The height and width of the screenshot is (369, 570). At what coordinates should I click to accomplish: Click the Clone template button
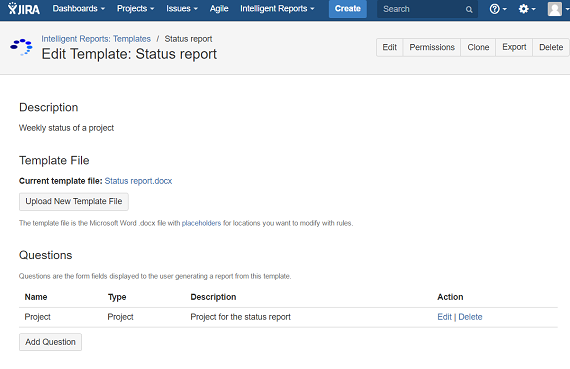click(x=478, y=47)
